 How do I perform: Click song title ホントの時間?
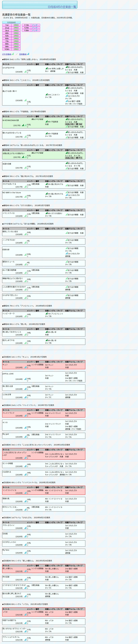coord(8,463)
